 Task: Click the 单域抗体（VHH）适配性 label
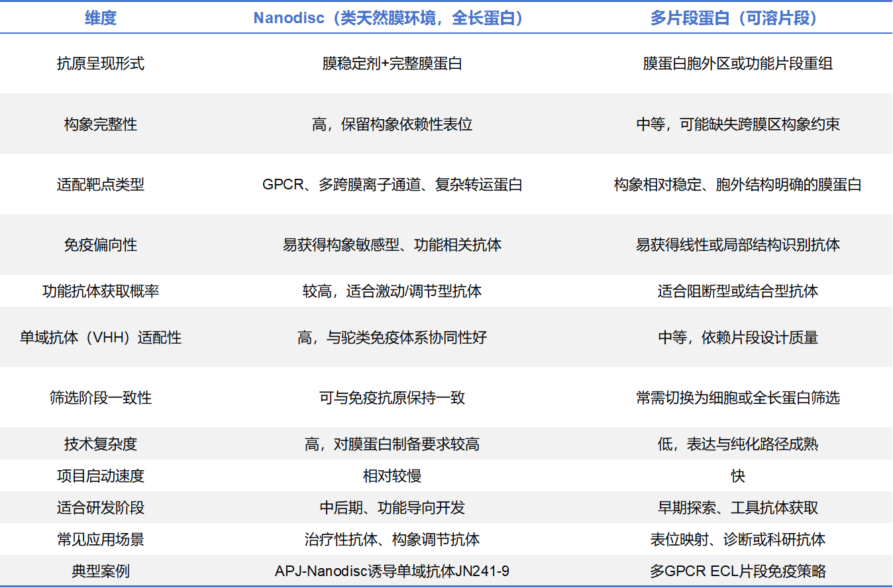point(101,337)
